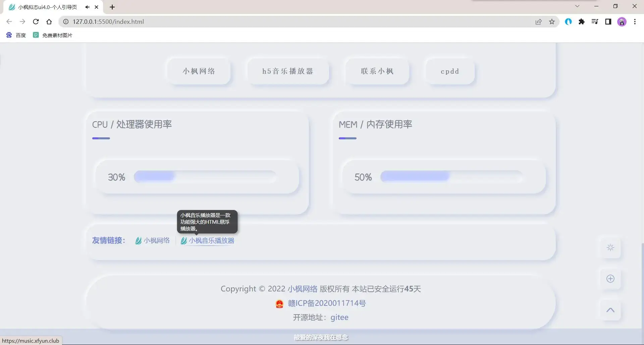Select the 小枫拟态ui4.0 browser tab
This screenshot has height=345, width=644.
click(47, 7)
